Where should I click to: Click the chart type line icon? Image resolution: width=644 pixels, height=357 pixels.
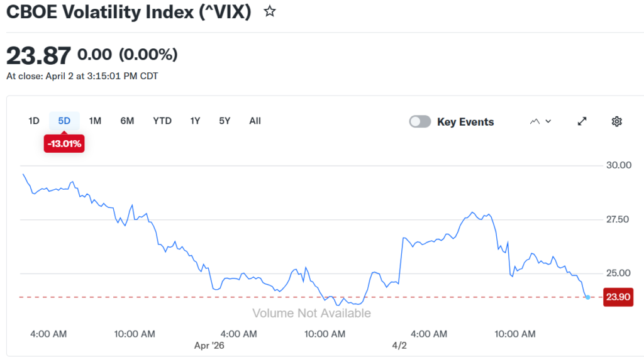[535, 121]
